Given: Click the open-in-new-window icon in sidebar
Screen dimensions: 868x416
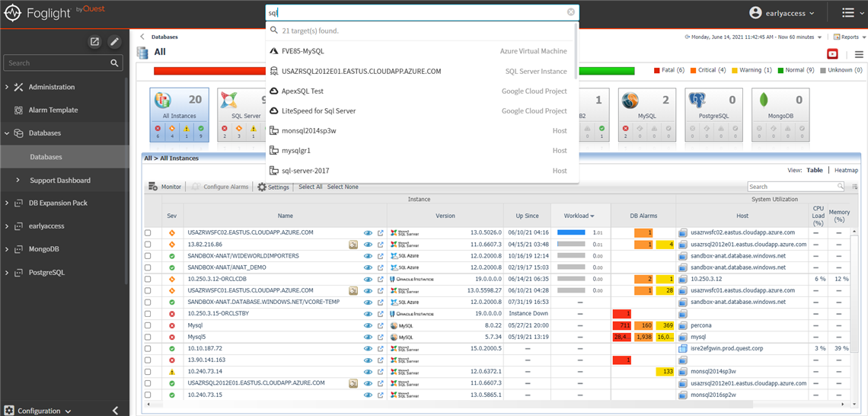Looking at the screenshot, I should [x=95, y=42].
